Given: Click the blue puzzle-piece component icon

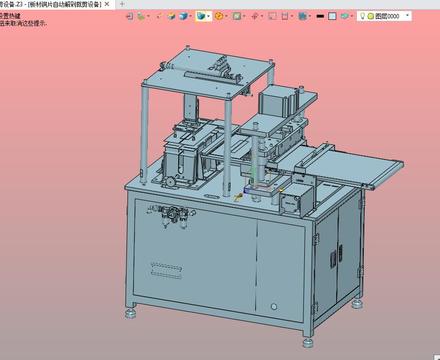Looking at the screenshot, I should click(x=302, y=16).
